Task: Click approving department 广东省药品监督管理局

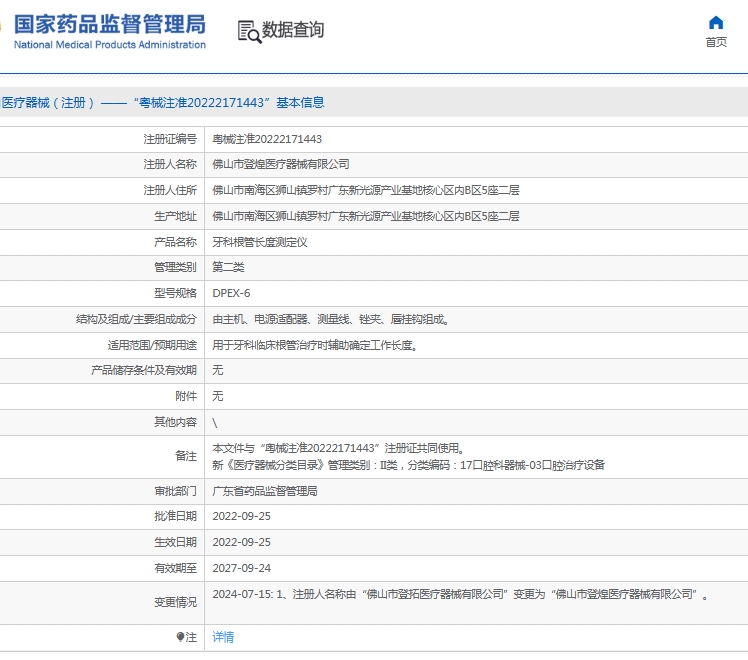Action: 265,491
